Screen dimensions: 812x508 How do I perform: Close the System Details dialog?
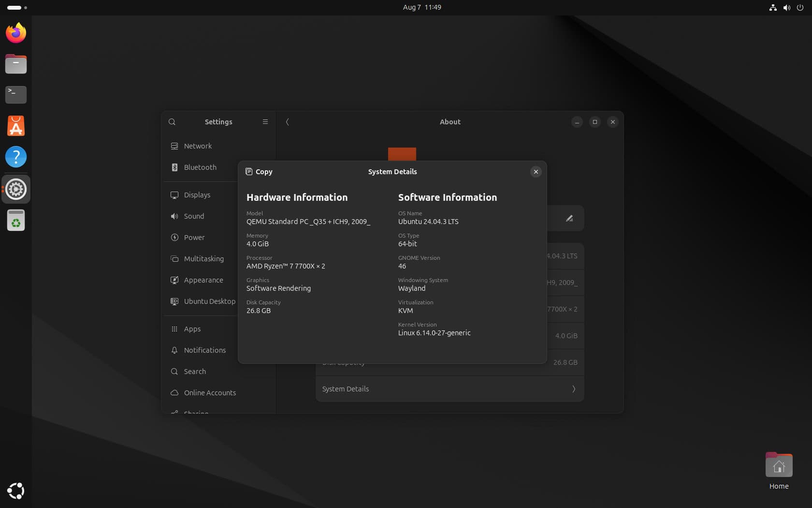tap(536, 172)
